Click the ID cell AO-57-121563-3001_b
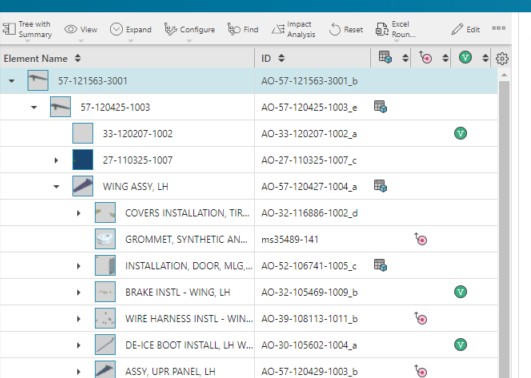 click(x=310, y=81)
